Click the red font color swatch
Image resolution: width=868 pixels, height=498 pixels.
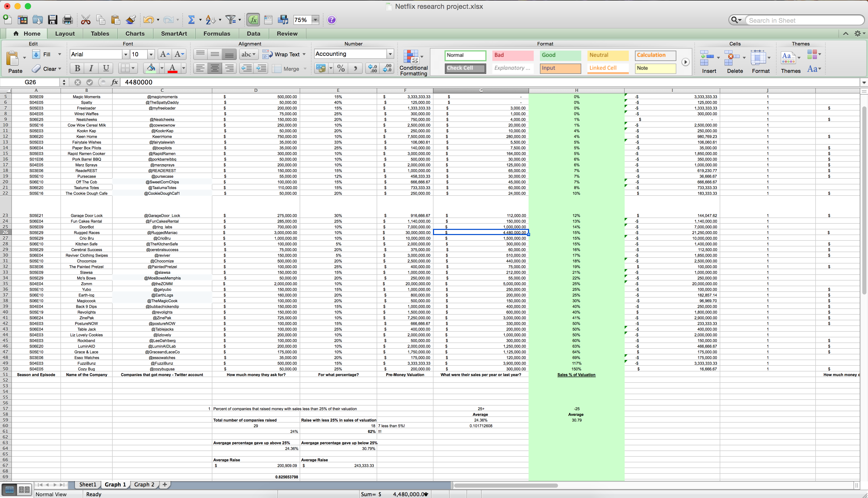(173, 68)
